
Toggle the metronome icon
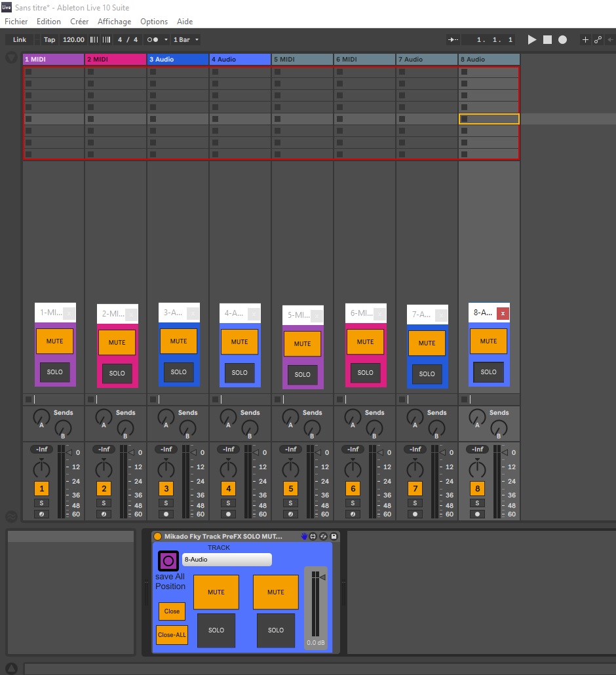tap(153, 40)
